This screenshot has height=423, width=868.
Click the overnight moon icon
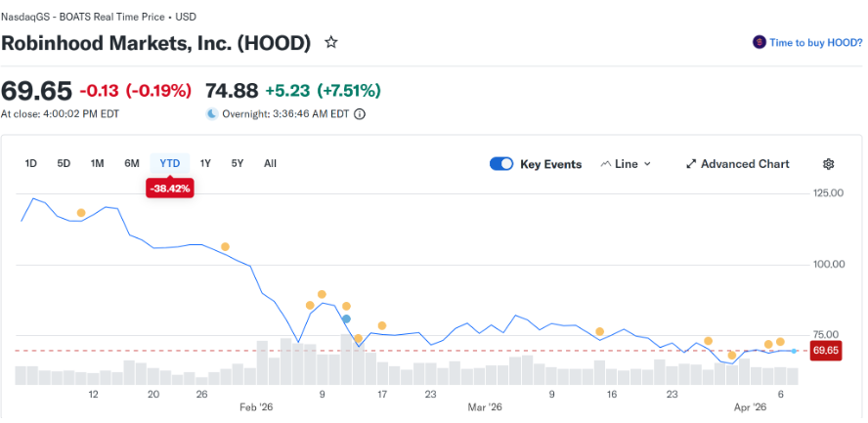click(x=212, y=113)
